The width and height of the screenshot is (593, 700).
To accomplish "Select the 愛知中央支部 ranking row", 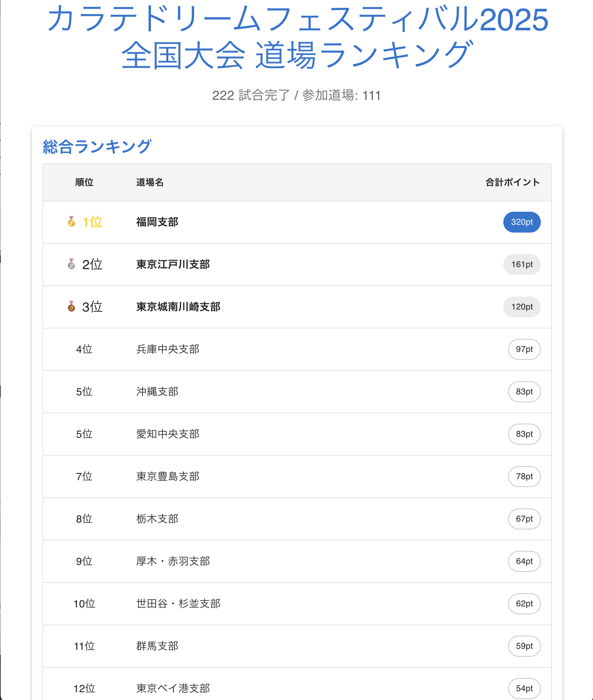I will pyautogui.click(x=297, y=434).
